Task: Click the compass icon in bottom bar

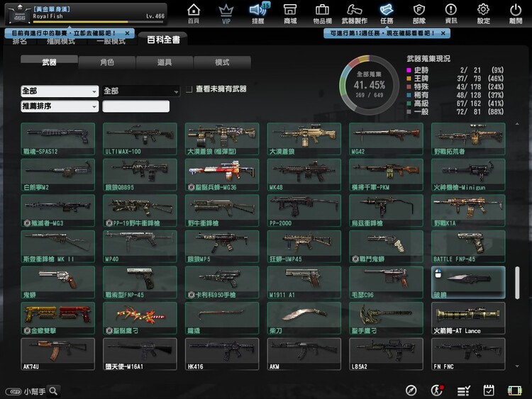Action: tap(411, 390)
